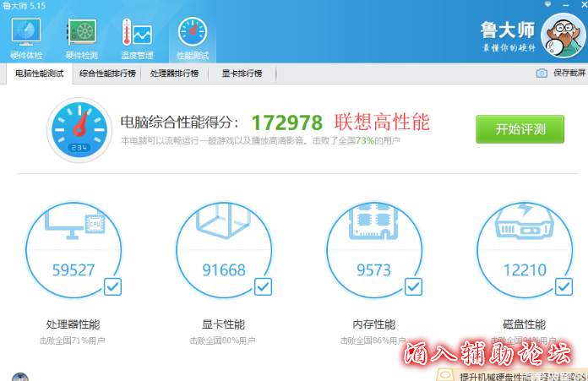Viewport: 588px width, 381px height.
Task: Switch to the 电脑性能测试 tab
Action: pyautogui.click(x=40, y=73)
